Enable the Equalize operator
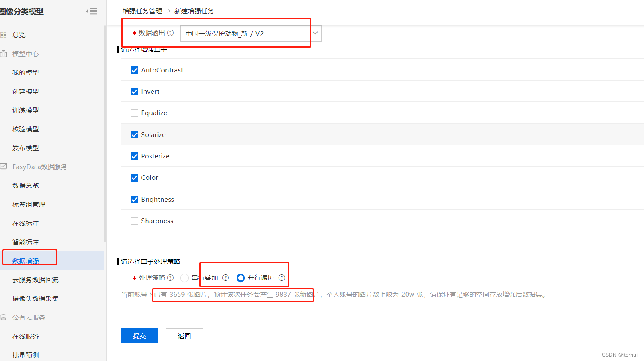The width and height of the screenshot is (644, 361). (x=135, y=113)
